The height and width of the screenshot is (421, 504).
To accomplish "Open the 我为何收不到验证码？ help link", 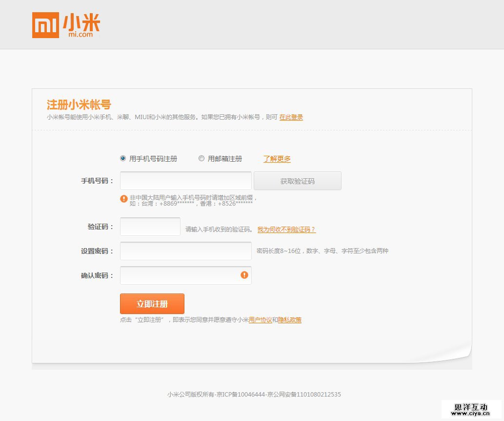I will click(x=286, y=230).
